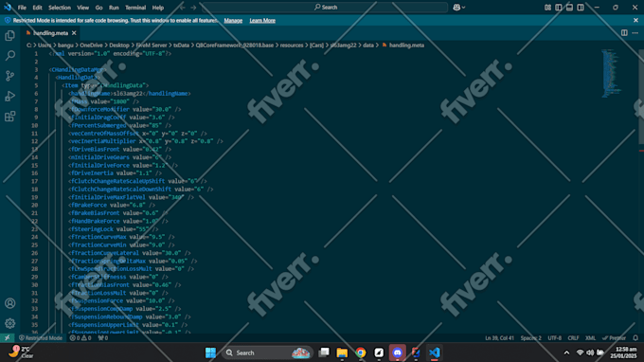The width and height of the screenshot is (644, 362).
Task: Click the line with fSteeringLock value 55
Action: click(x=114, y=229)
